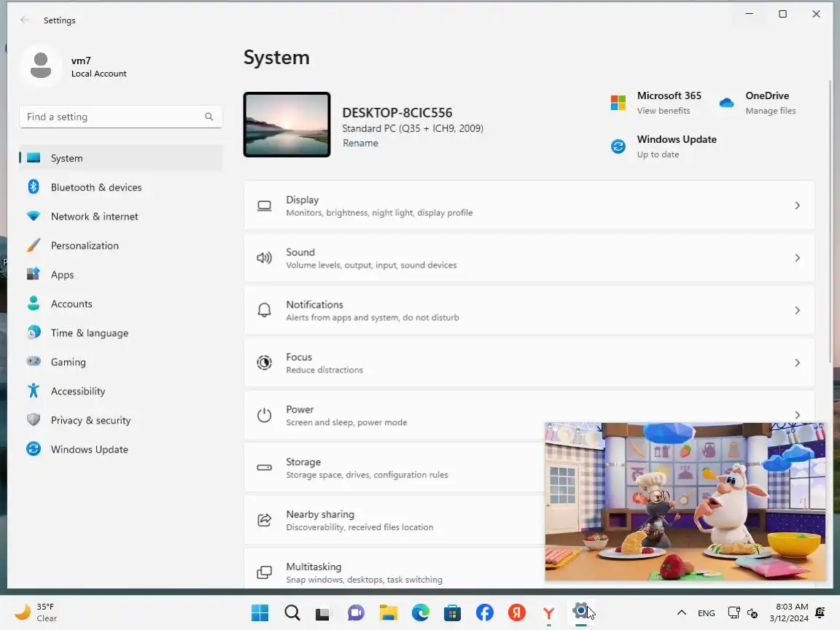
Task: Show hidden icons in the system tray
Action: click(682, 612)
